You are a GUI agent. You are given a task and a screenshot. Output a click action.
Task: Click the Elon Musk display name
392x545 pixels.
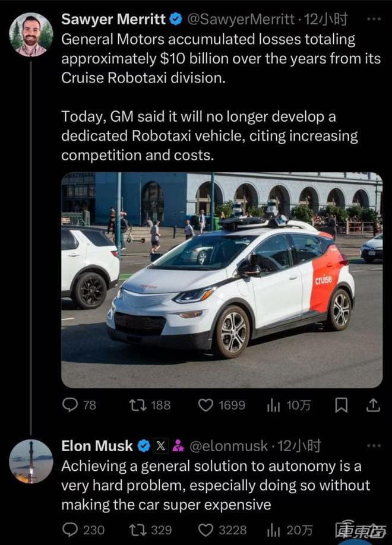97,445
